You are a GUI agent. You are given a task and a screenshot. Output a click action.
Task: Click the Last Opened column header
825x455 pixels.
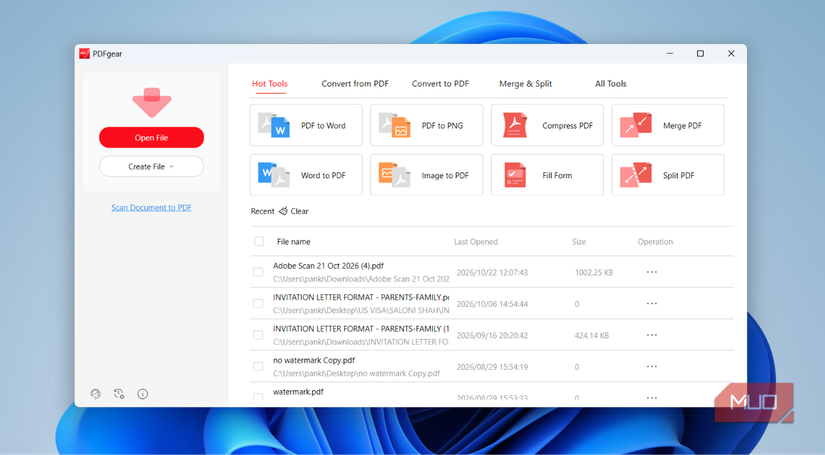(476, 241)
